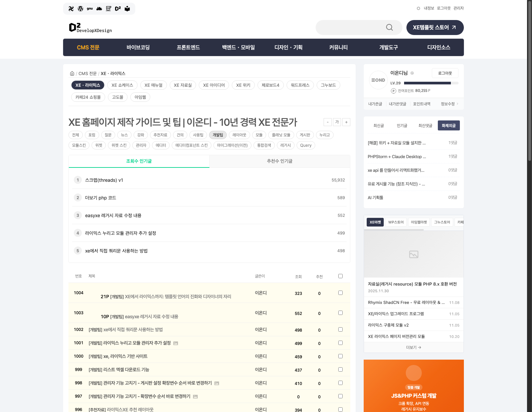Click image icon on post 1001 row
The height and width of the screenshot is (412, 532).
[x=176, y=343]
